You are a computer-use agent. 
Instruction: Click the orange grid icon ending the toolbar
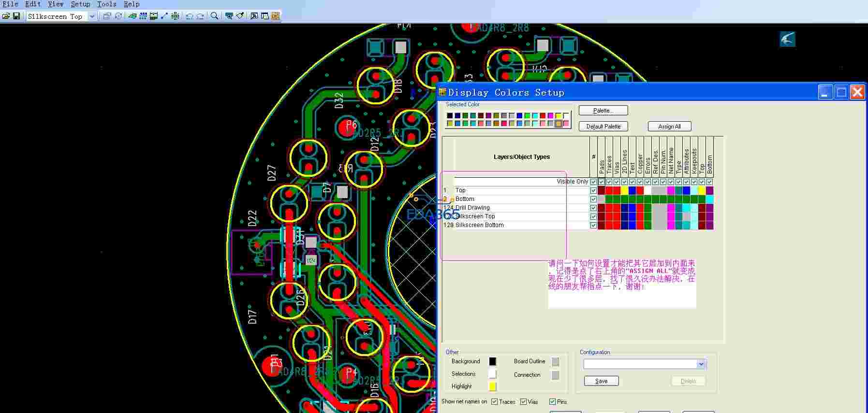tap(276, 16)
